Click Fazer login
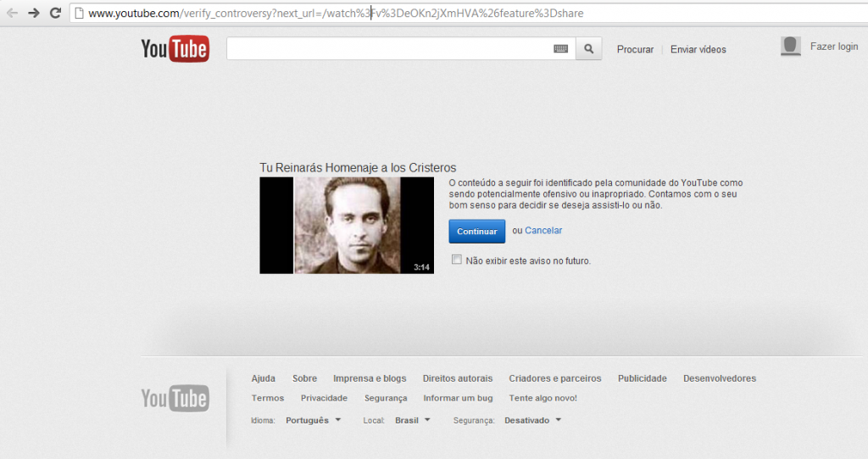 (x=834, y=47)
